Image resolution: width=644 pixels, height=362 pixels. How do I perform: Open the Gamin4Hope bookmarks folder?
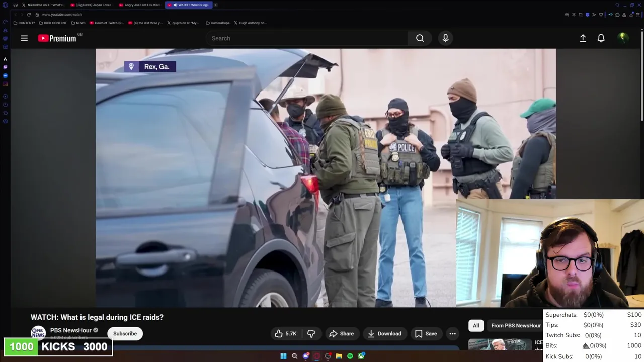(x=218, y=23)
